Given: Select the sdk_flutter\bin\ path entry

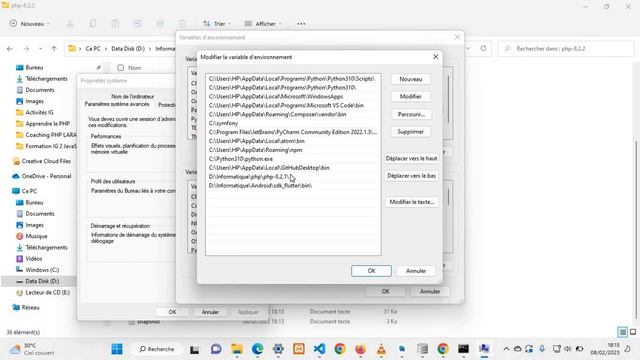Looking at the screenshot, I should click(293, 186).
